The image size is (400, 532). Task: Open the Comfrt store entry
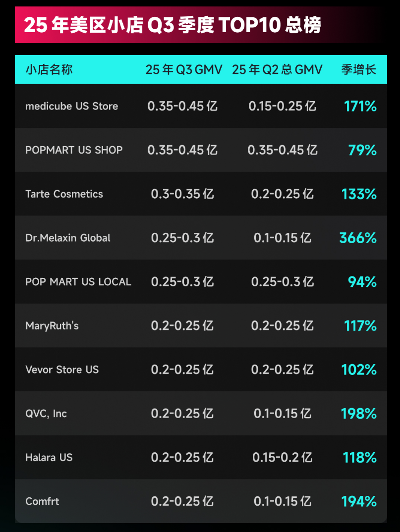click(42, 501)
